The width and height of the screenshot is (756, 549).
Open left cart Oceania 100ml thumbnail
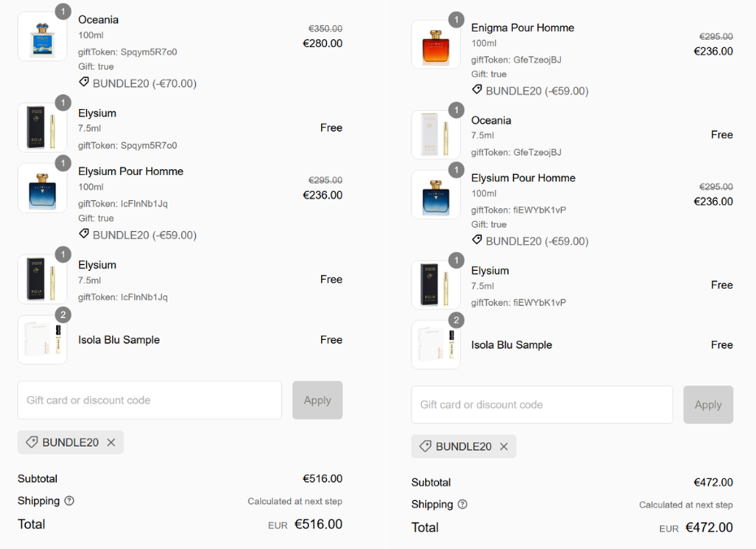(x=42, y=37)
